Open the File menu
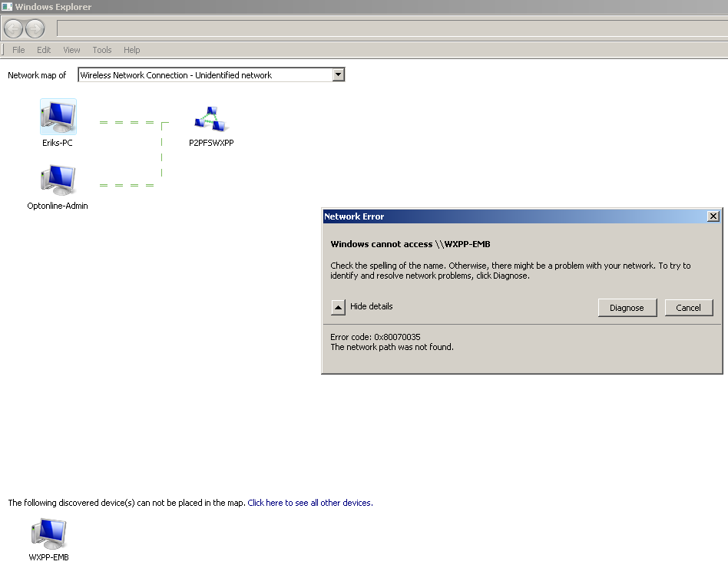The width and height of the screenshot is (728, 568). (18, 50)
